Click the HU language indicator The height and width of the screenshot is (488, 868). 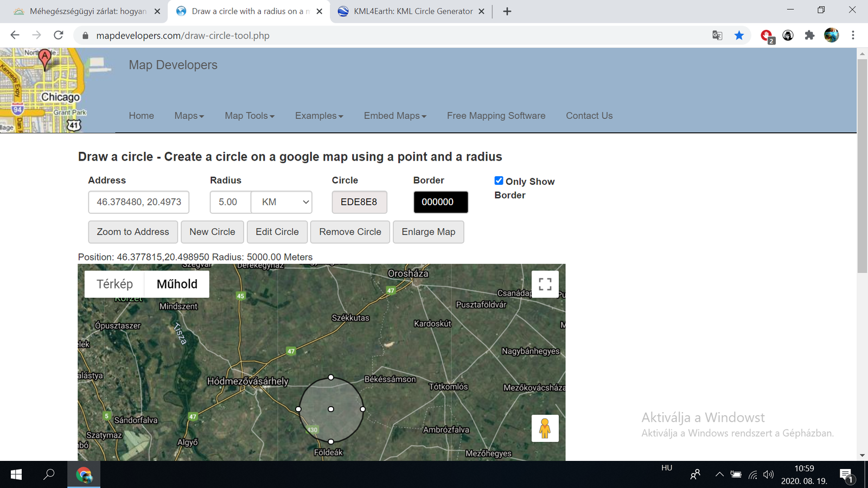click(667, 468)
